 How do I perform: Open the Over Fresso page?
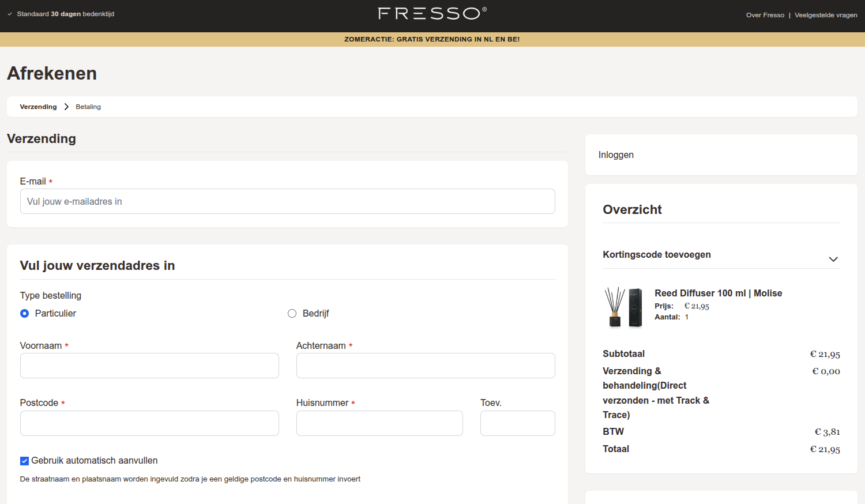765,15
